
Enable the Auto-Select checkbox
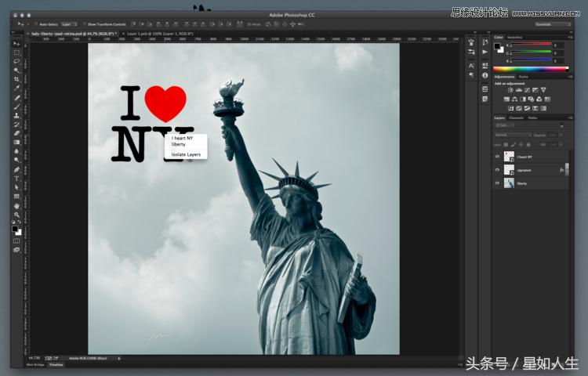coord(34,24)
